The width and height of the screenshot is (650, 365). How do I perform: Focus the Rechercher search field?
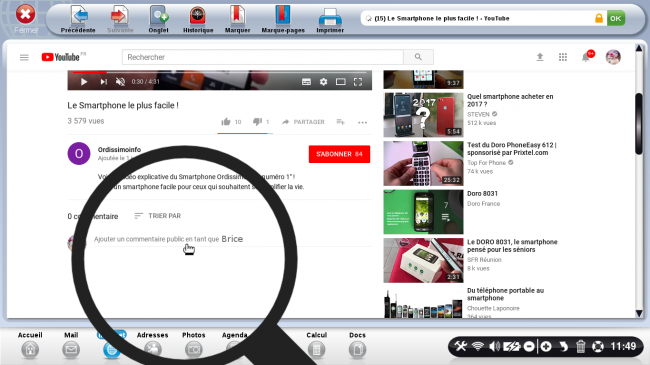pos(262,57)
